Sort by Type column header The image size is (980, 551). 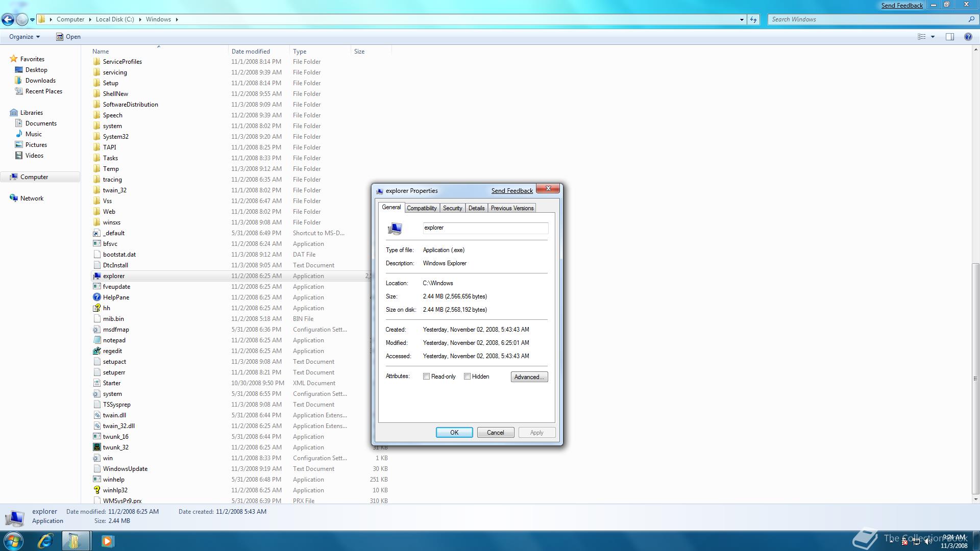(320, 52)
